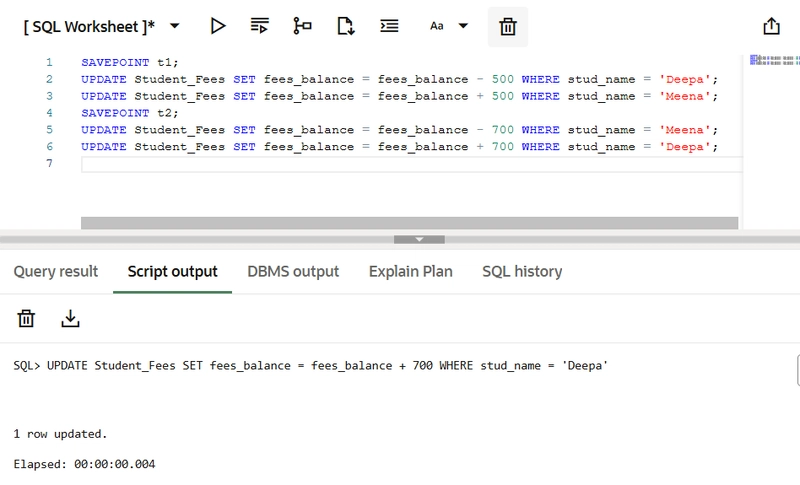Switch to the Query result tab
The height and width of the screenshot is (485, 800).
(56, 272)
